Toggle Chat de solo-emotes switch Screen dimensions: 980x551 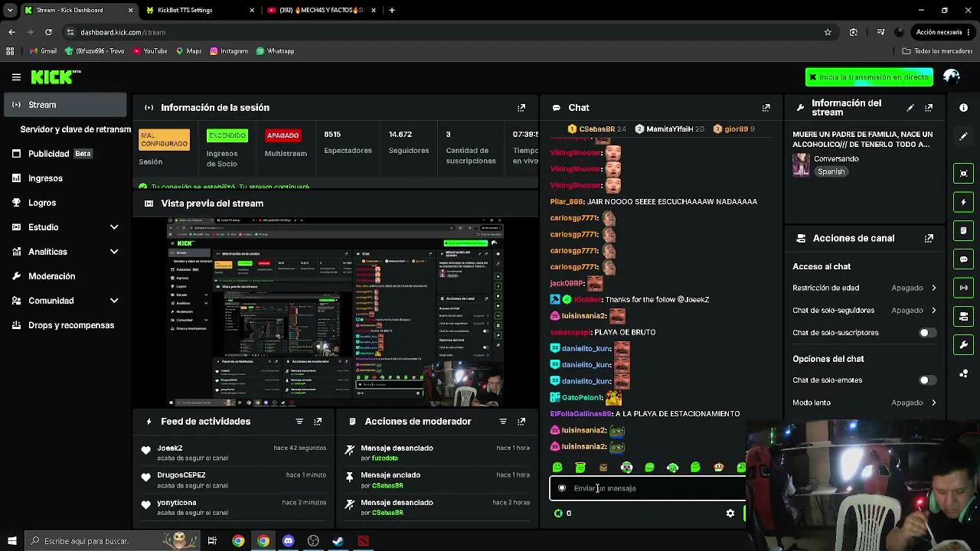[x=926, y=380]
